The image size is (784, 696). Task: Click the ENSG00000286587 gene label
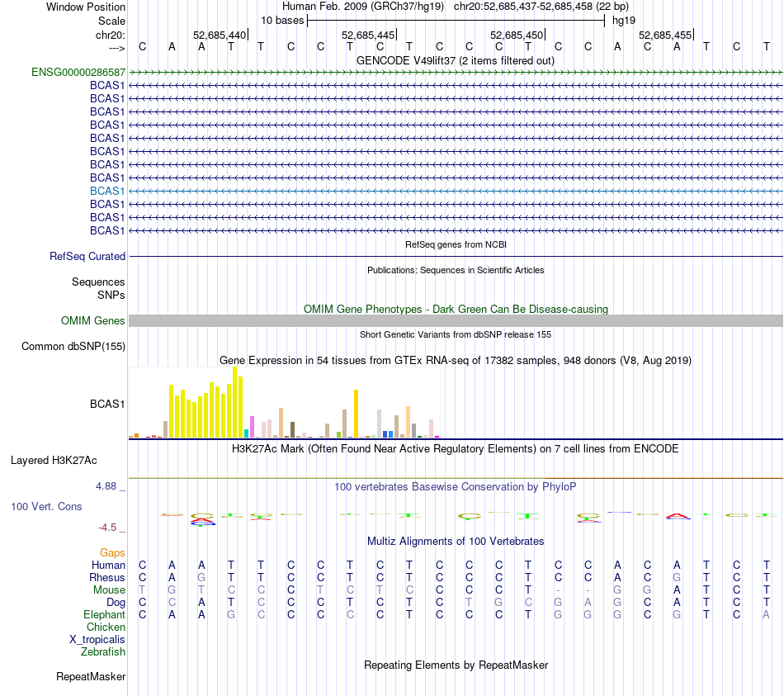[x=78, y=72]
